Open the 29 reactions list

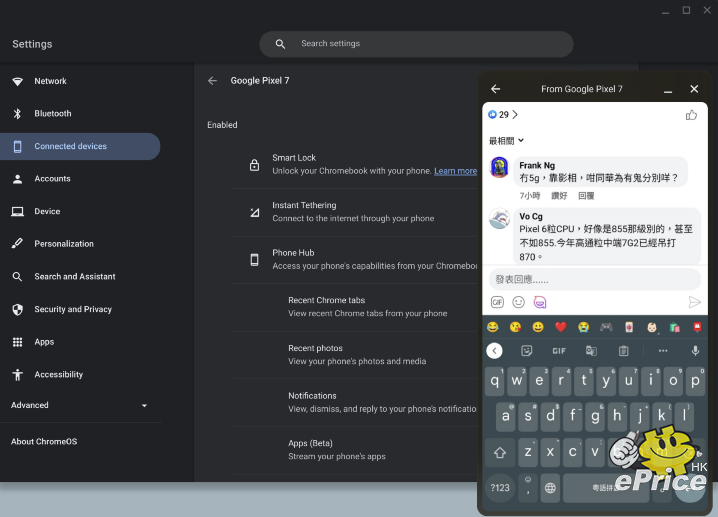tap(503, 114)
